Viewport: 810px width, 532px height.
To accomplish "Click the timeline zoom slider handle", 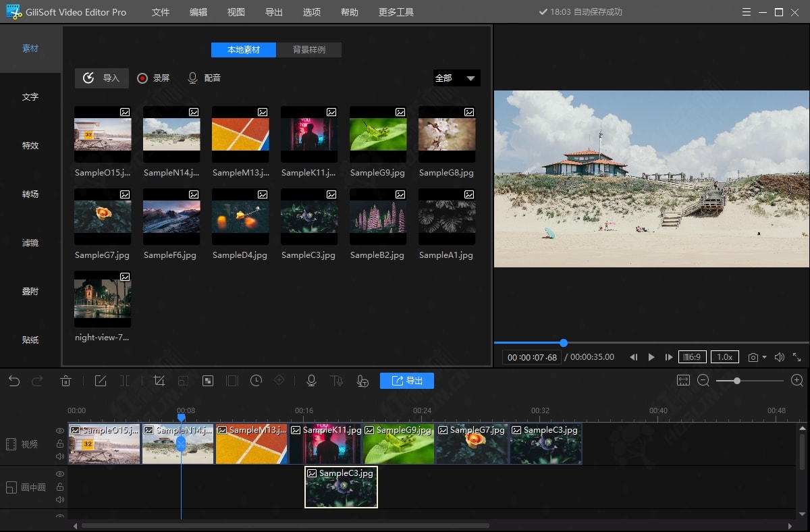I will (737, 381).
